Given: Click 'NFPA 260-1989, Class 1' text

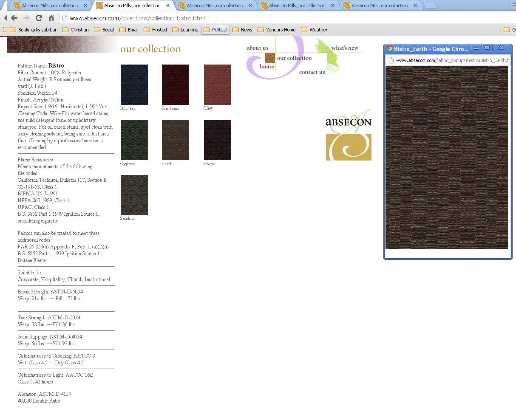Looking at the screenshot, I should tap(43, 200).
